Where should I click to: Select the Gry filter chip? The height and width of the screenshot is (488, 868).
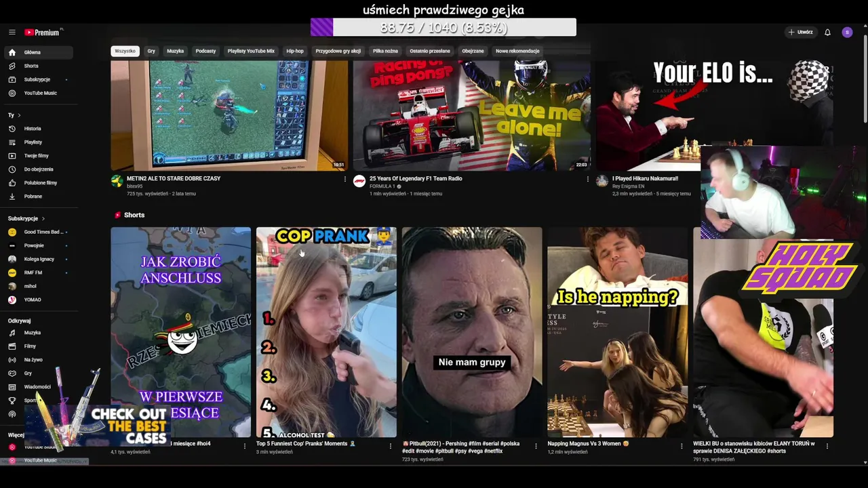click(151, 51)
